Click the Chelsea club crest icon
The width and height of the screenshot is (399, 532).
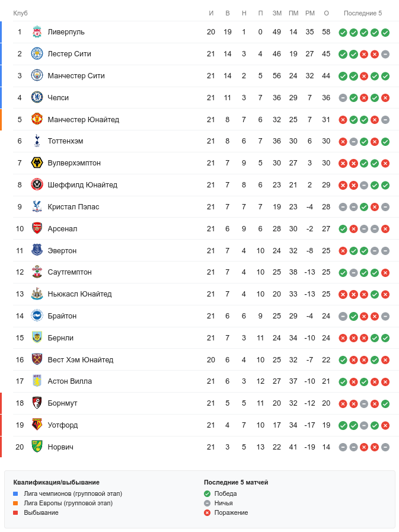[37, 98]
